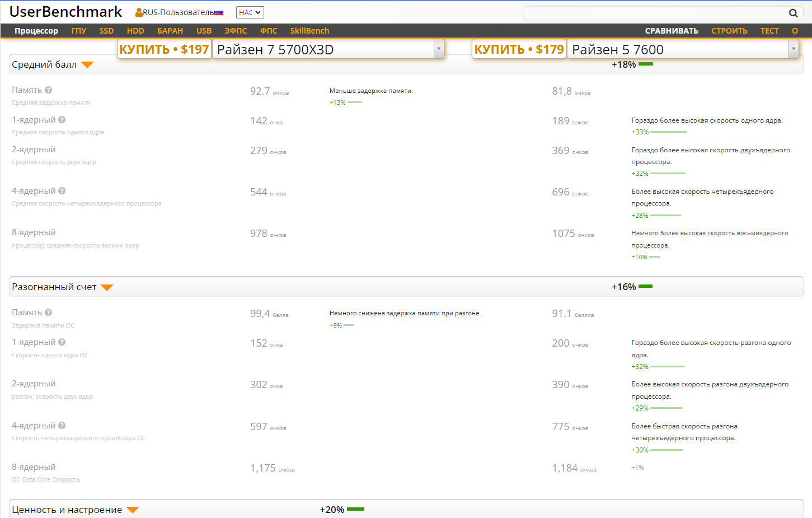Screen dimensions: 812x518
Task: Click the Райзен 5 7600 name field
Action: pyautogui.click(x=678, y=49)
